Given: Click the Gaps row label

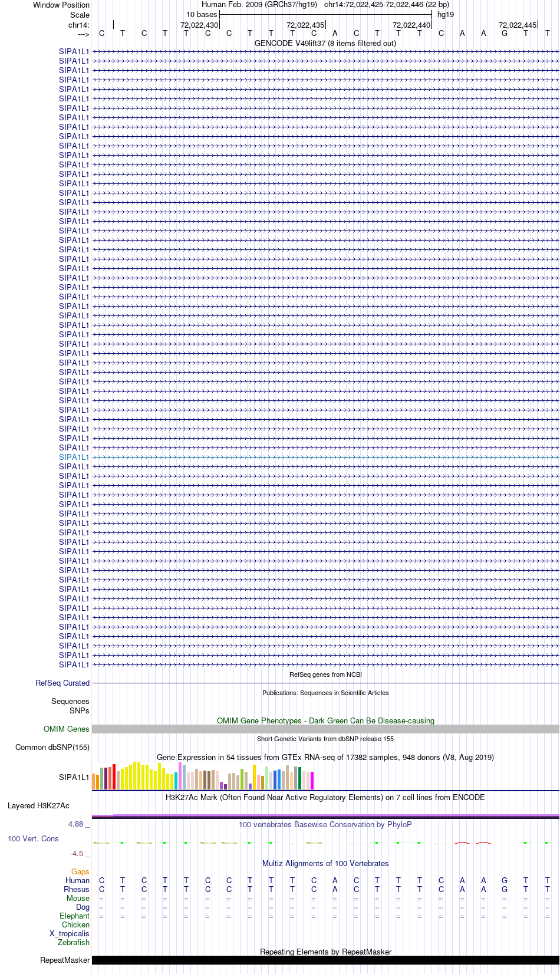Looking at the screenshot, I should pyautogui.click(x=80, y=872).
